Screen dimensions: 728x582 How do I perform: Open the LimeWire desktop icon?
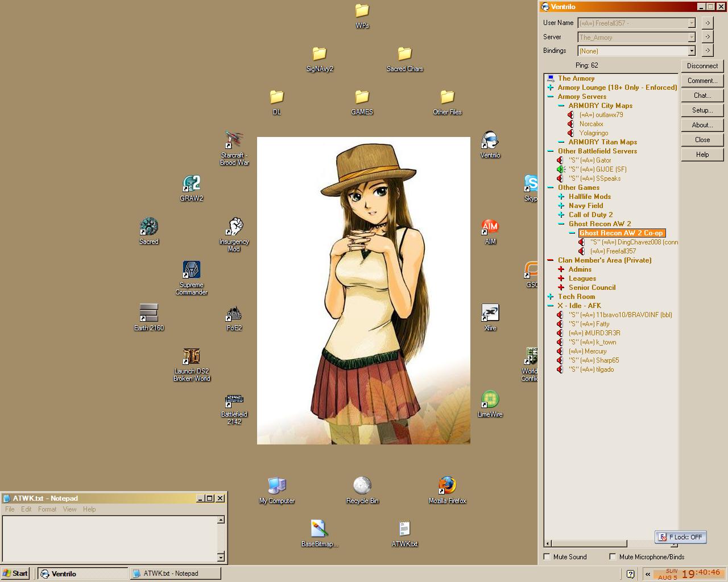point(490,400)
